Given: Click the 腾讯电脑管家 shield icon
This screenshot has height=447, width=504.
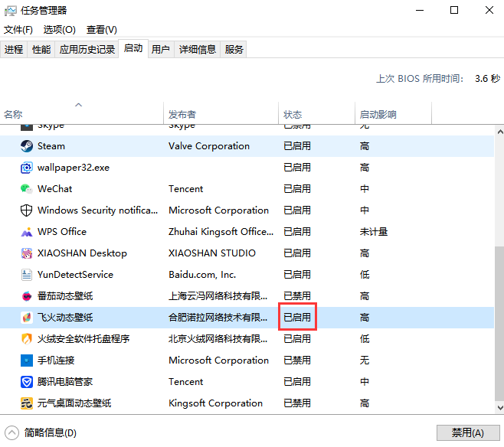Looking at the screenshot, I should (x=27, y=382).
